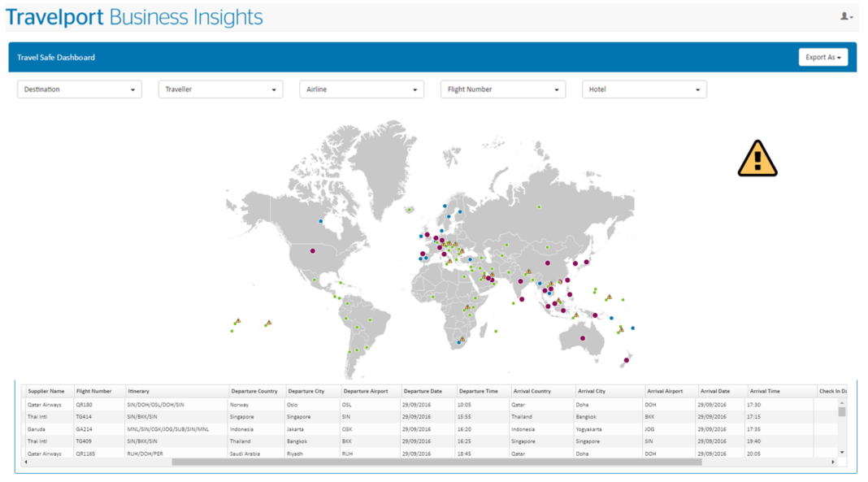Select the Garuda GA214 flight row
The image size is (868, 482).
click(x=244, y=428)
